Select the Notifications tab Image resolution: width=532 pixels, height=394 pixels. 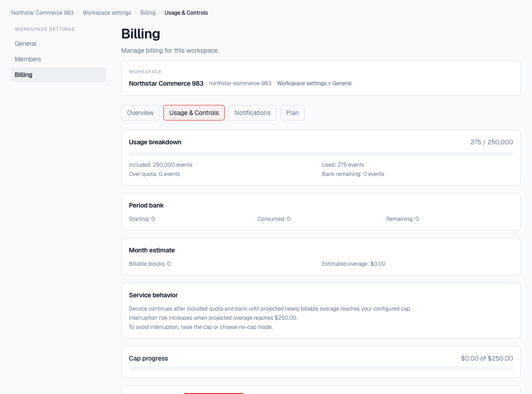252,112
